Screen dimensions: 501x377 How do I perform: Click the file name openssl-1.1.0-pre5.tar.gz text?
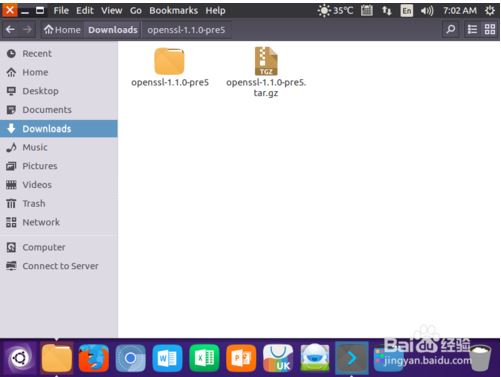(x=266, y=87)
